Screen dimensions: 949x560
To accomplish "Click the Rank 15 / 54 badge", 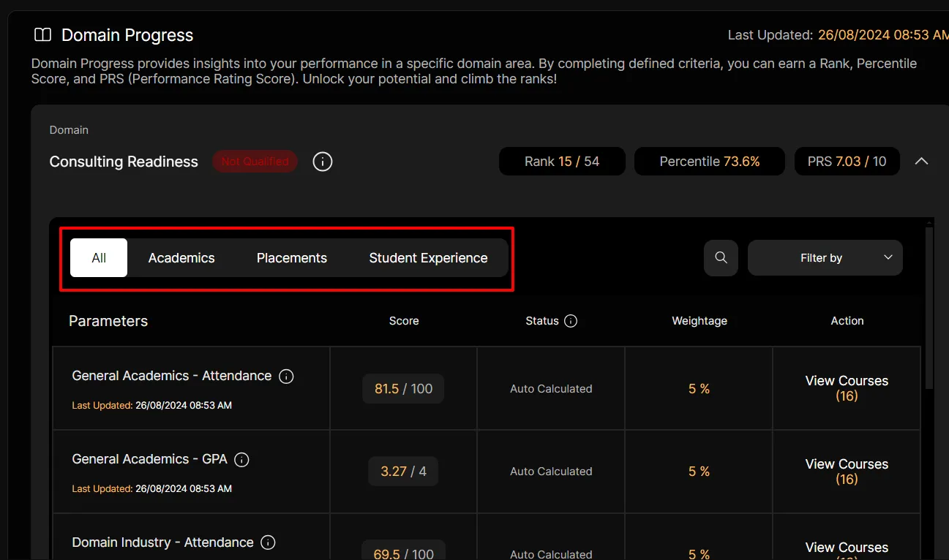I will point(561,162).
